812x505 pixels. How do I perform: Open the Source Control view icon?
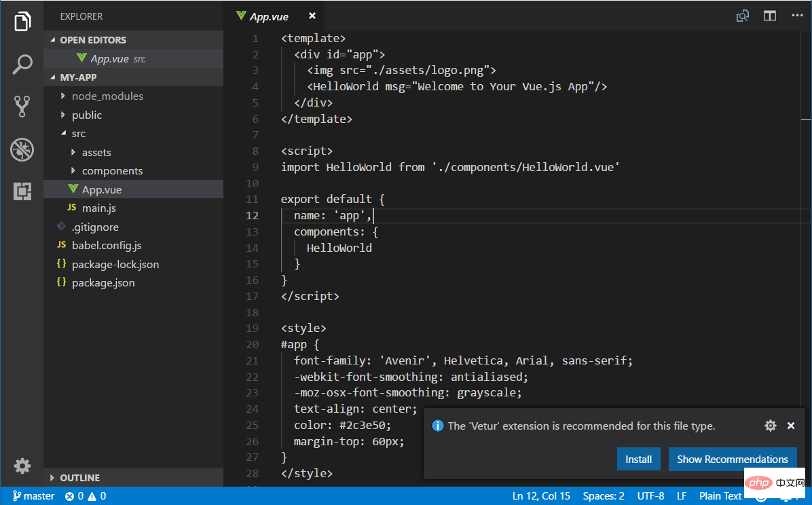click(x=22, y=107)
